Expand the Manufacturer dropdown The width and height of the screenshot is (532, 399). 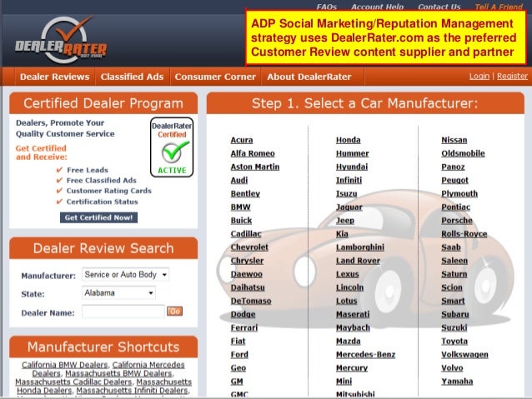[125, 275]
